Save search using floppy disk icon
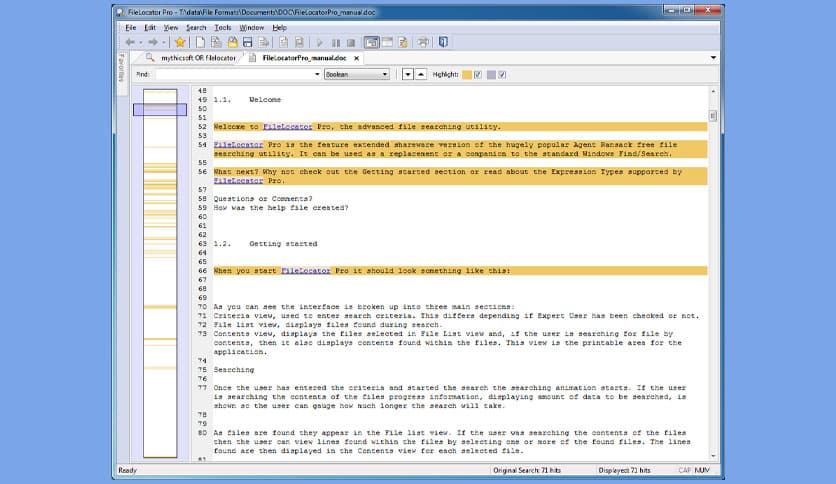The image size is (836, 484). click(x=247, y=42)
